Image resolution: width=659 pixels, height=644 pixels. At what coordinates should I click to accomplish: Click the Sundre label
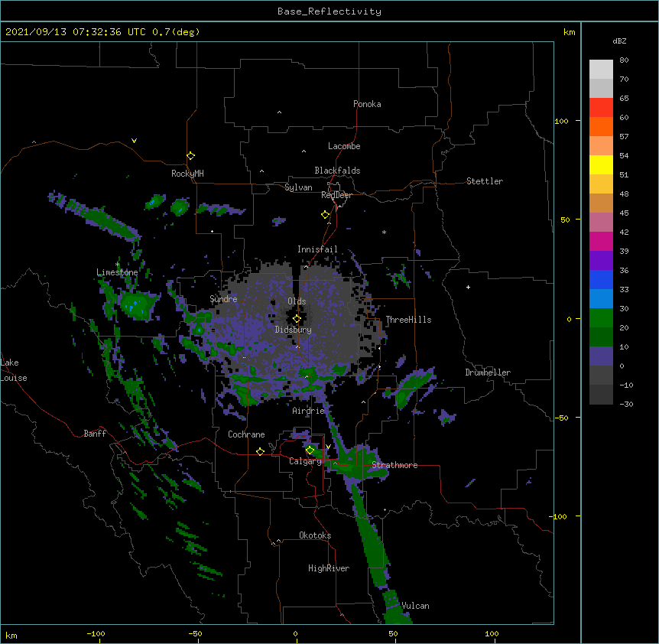tap(223, 299)
